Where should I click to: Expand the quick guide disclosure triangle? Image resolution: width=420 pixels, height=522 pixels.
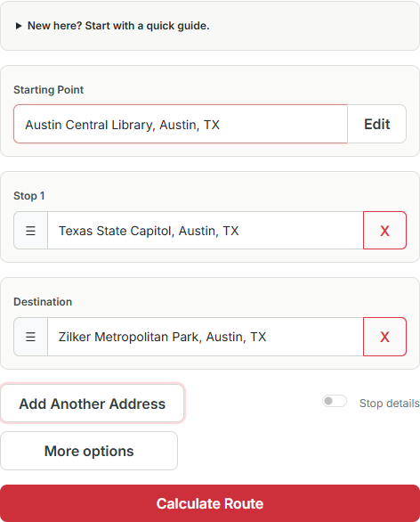point(19,26)
